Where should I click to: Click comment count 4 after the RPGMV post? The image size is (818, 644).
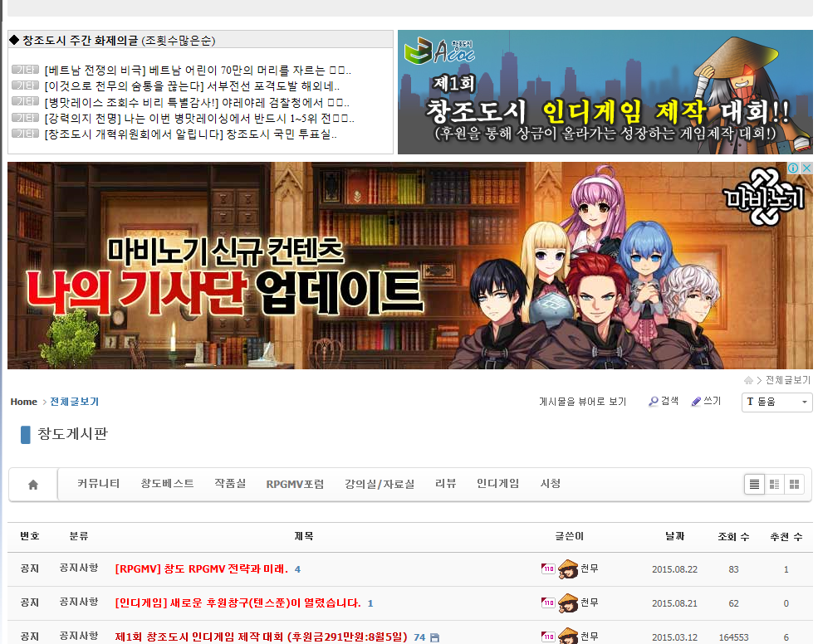297,569
